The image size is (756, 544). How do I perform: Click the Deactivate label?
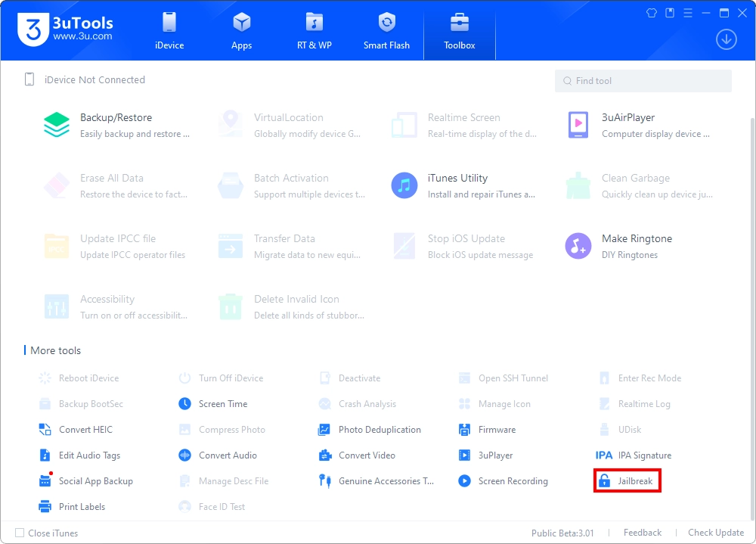click(x=359, y=378)
